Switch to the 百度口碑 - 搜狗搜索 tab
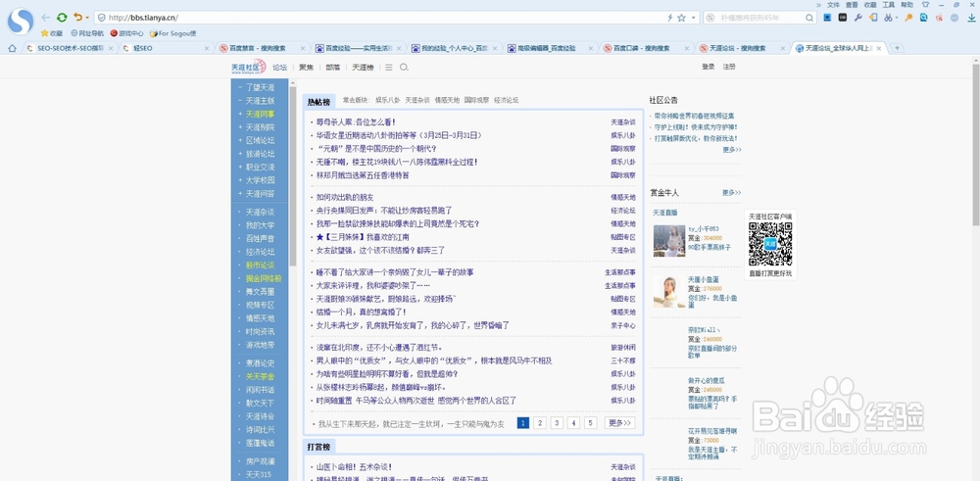Screen dimensions: 980x481 coord(646,48)
